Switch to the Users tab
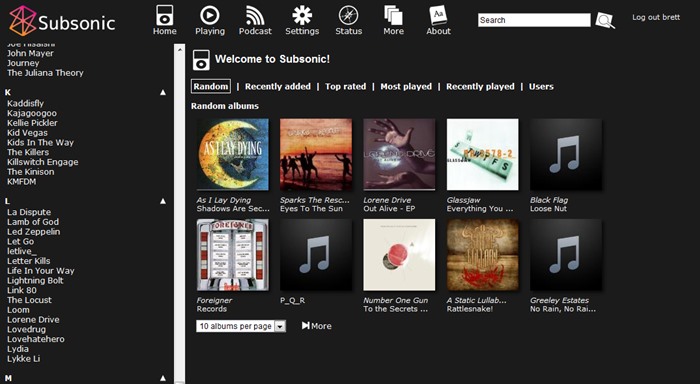Image resolution: width=700 pixels, height=384 pixels. point(541,87)
